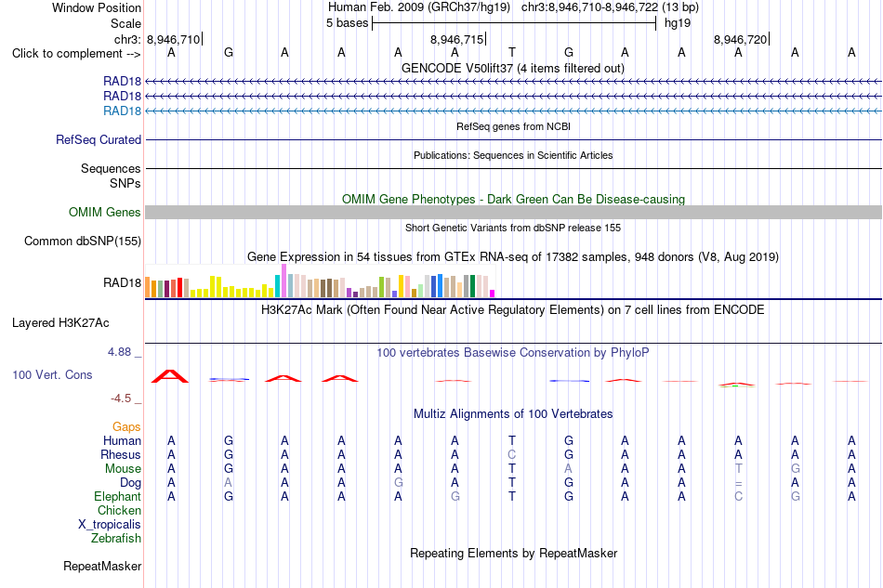The height and width of the screenshot is (588, 883).
Task: Select the light-blue RAD18 transcript label
Action: coord(122,111)
